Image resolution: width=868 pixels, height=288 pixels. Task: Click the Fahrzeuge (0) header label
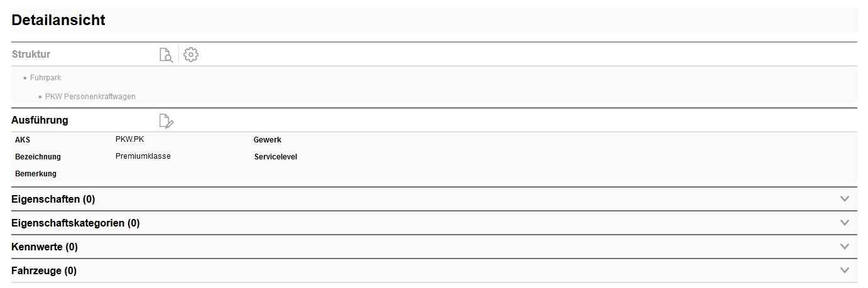pyautogui.click(x=44, y=271)
